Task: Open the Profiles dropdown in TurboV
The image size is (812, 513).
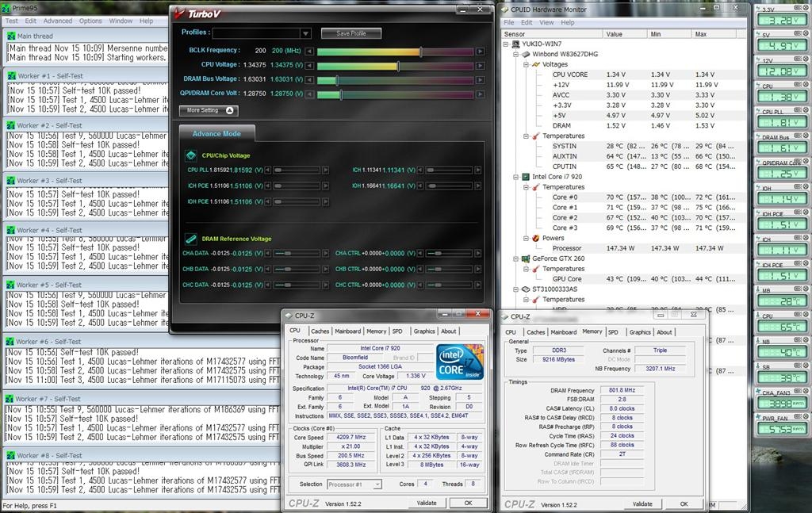Action: 305,33
